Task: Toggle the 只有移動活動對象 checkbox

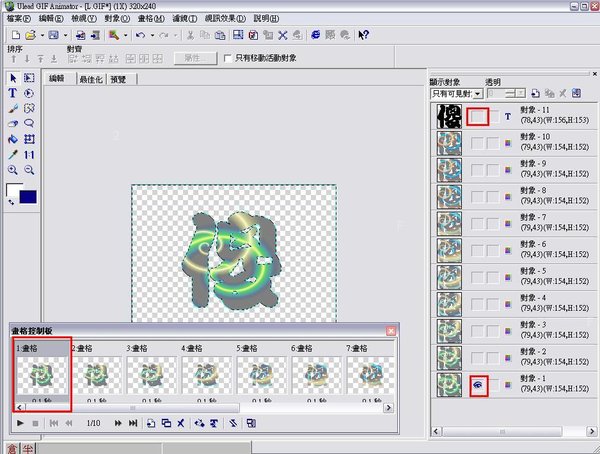Action: pyautogui.click(x=228, y=58)
